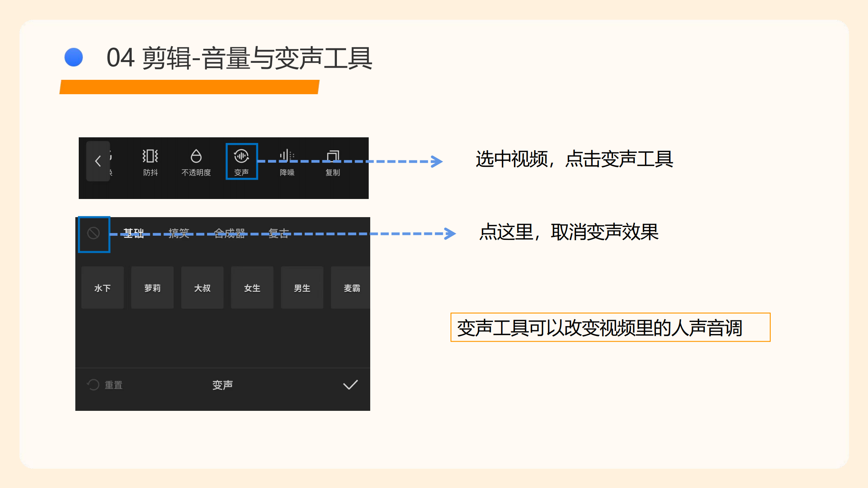Screen dimensions: 868x488
Task: Choose the 麦霸 voice effect
Action: [351, 288]
